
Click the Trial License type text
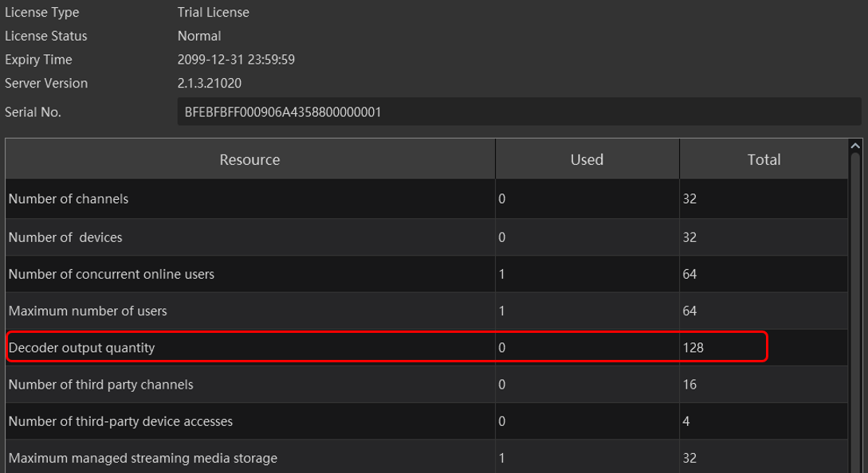tap(213, 13)
